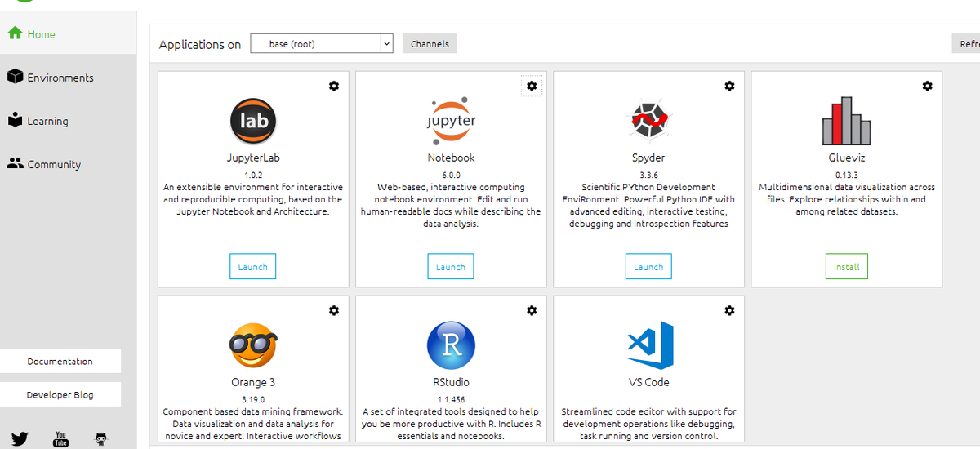Click the Jupyter Notebook logo
Screen dimensions: 980x449
tap(451, 121)
